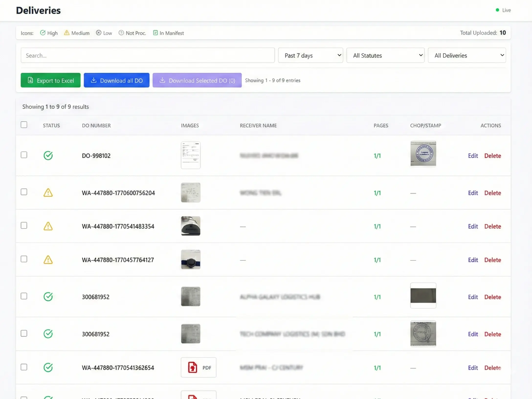Viewport: 532px width, 399px height.
Task: Click the Low confidence legend icon
Action: point(99,33)
